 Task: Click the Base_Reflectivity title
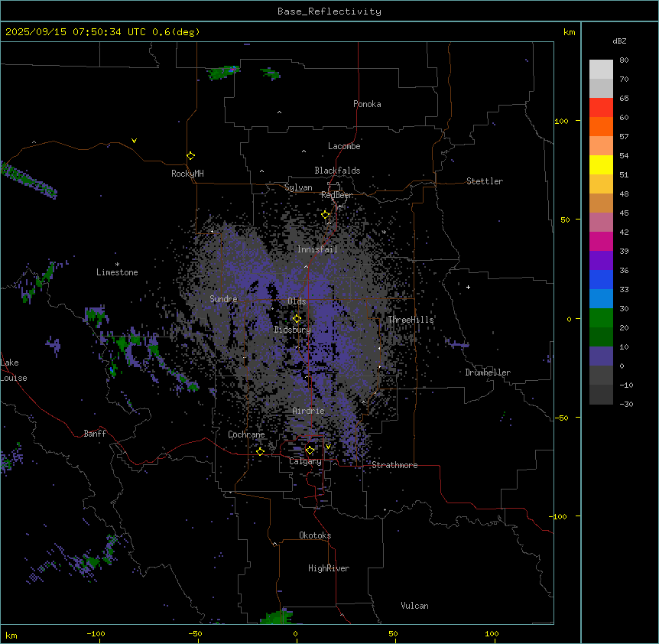[329, 11]
